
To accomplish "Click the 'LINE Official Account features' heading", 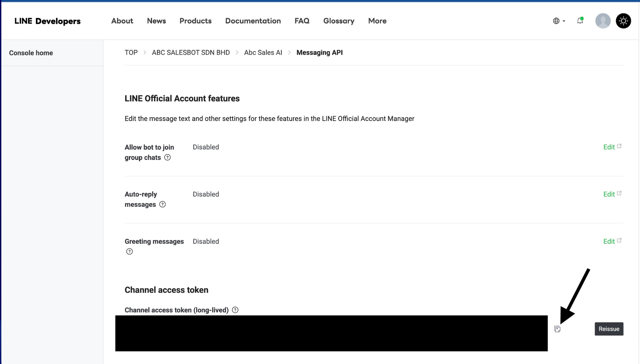I will (x=182, y=99).
